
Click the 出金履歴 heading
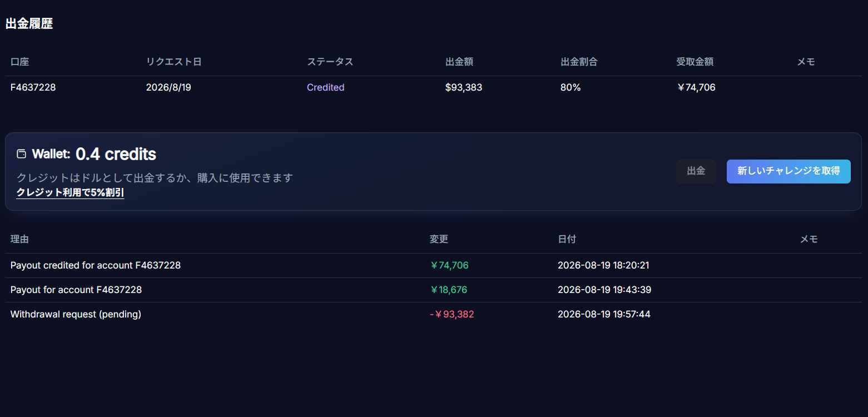[x=29, y=24]
